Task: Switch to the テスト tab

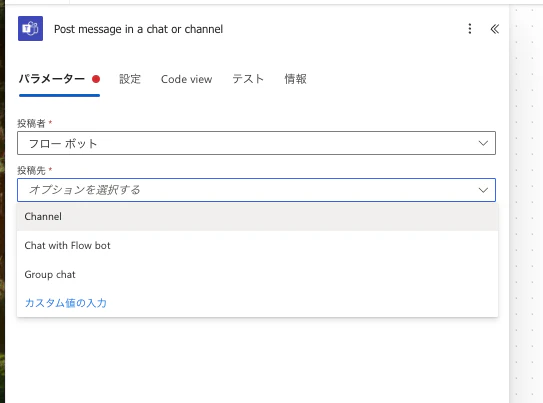Action: point(248,79)
